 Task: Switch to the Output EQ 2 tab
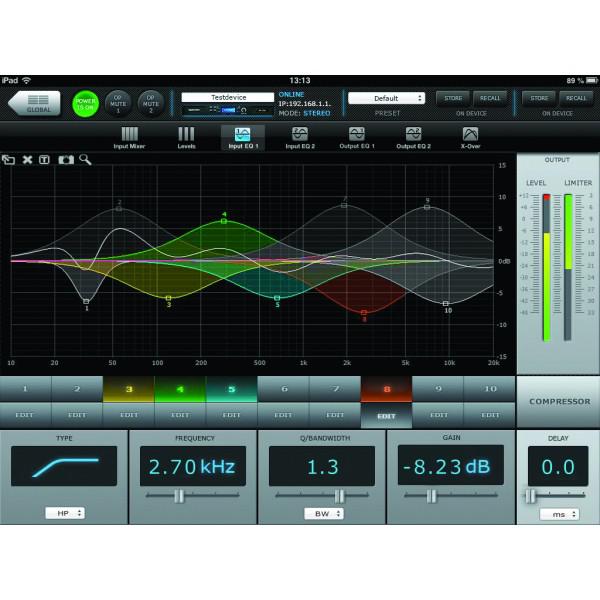(414, 138)
